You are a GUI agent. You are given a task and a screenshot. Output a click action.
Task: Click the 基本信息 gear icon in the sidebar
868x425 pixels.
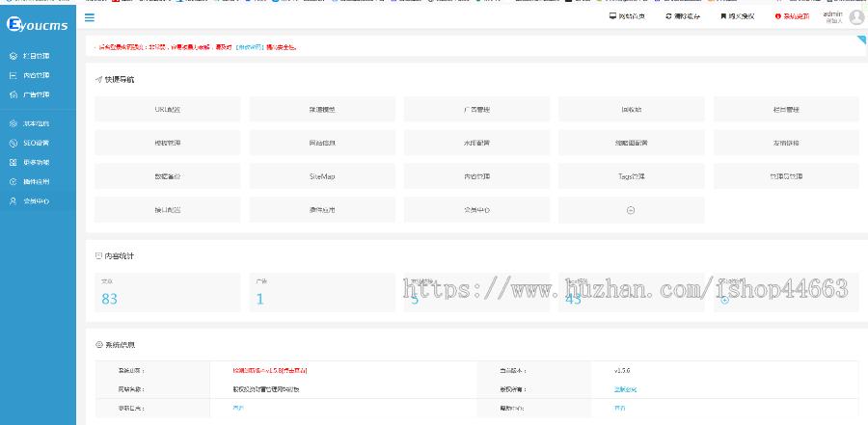pyautogui.click(x=14, y=123)
